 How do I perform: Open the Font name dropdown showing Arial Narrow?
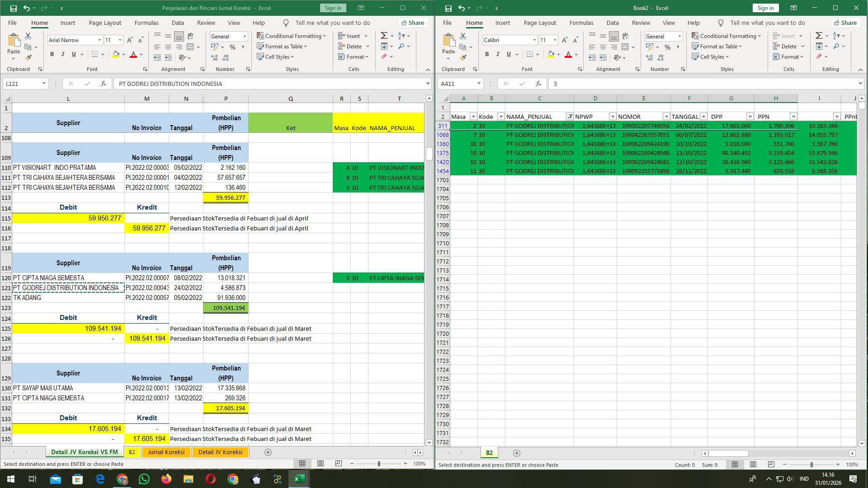coord(99,40)
